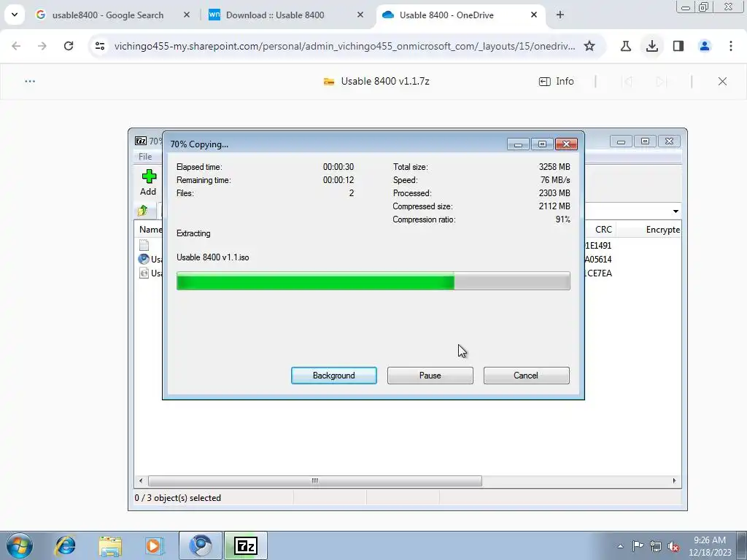Show hidden system tray icons
Viewport: 747px width, 560px height.
point(620,546)
